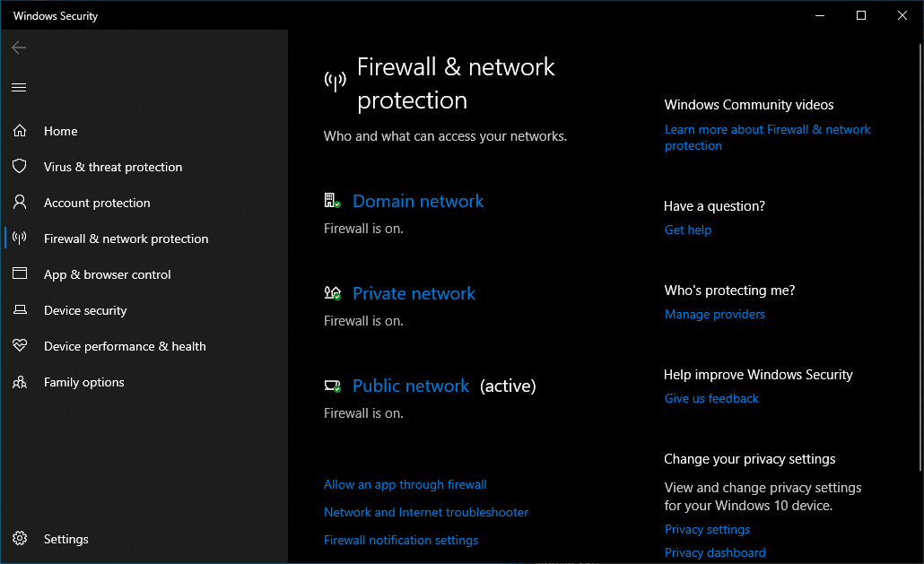Click the Device security laptop icon
This screenshot has width=924, height=564.
(20, 310)
